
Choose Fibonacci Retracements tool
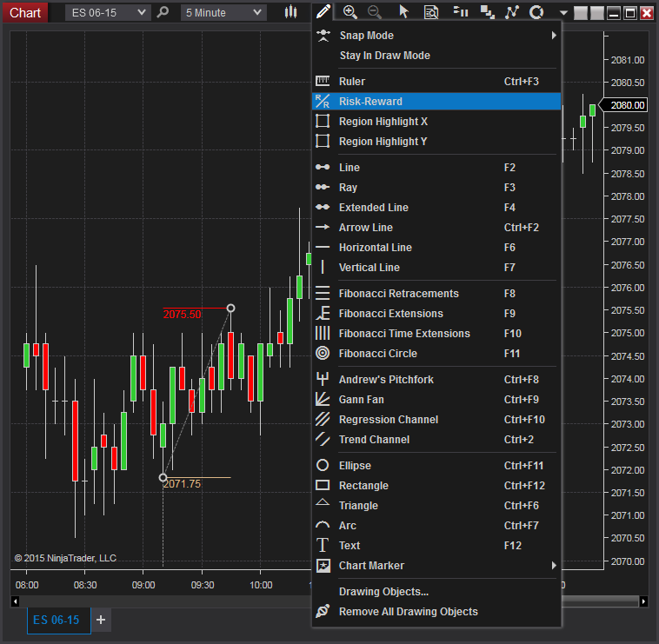point(436,293)
